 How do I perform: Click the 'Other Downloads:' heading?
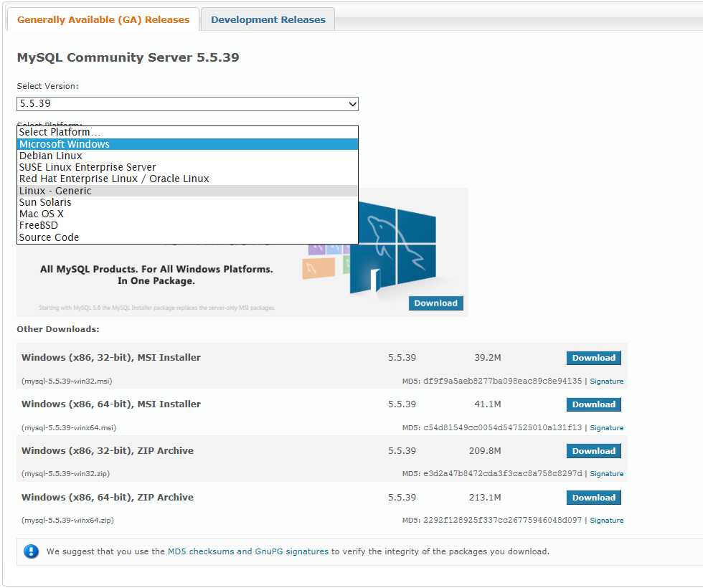pyautogui.click(x=58, y=329)
